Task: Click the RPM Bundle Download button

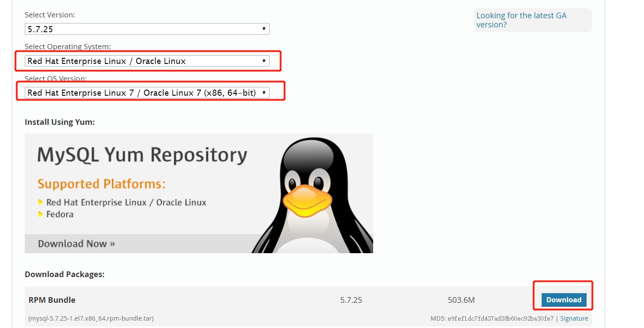Action: tap(564, 300)
